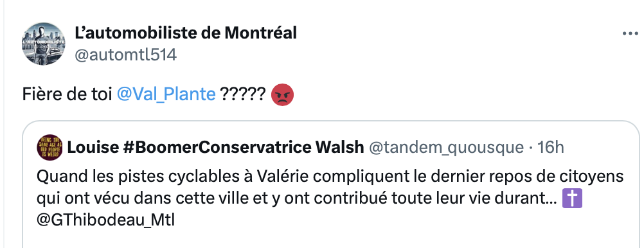Click the 'Fière de toi' post text
Viewport: 644px width, 248px height.
pos(67,95)
